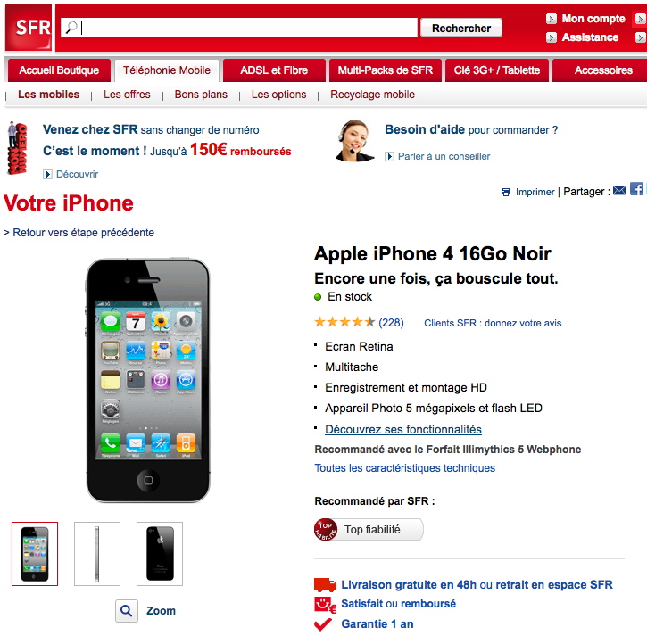
Task: Click the Rechercher button
Action: pyautogui.click(x=460, y=28)
